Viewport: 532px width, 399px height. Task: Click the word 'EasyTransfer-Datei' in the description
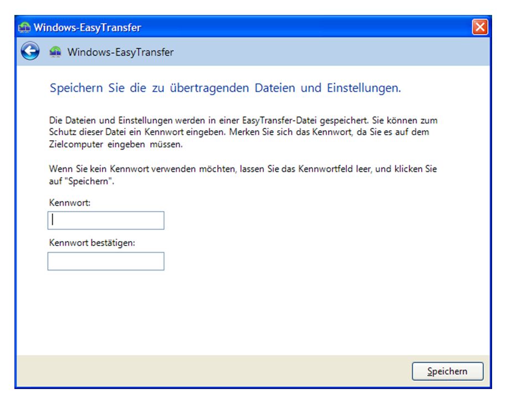(279, 120)
